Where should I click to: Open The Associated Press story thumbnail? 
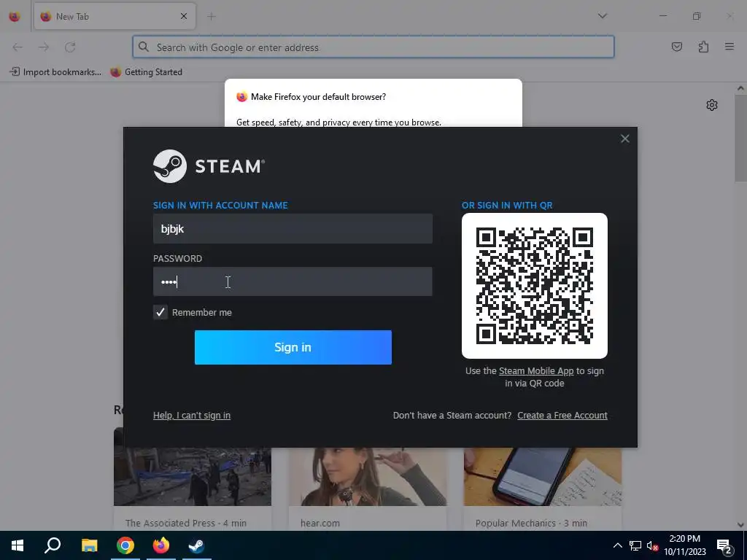pos(192,475)
